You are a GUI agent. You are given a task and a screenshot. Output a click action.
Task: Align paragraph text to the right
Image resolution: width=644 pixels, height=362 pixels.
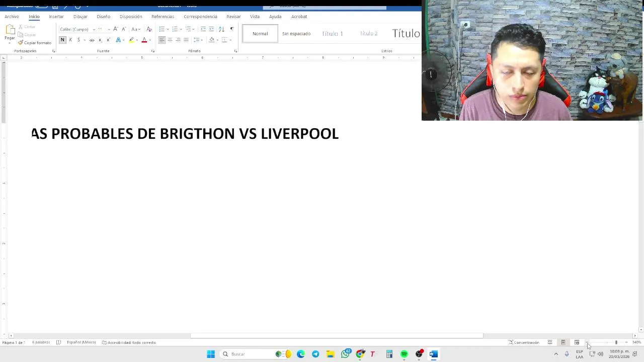point(178,40)
